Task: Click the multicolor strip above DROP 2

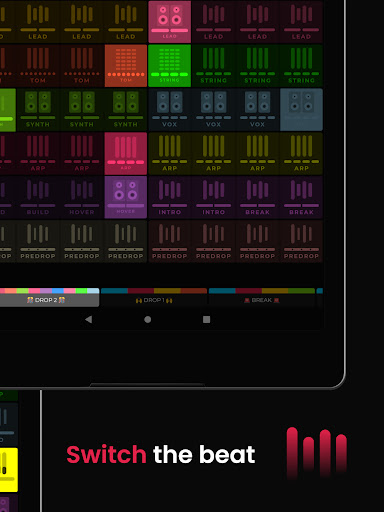Action: point(49,291)
